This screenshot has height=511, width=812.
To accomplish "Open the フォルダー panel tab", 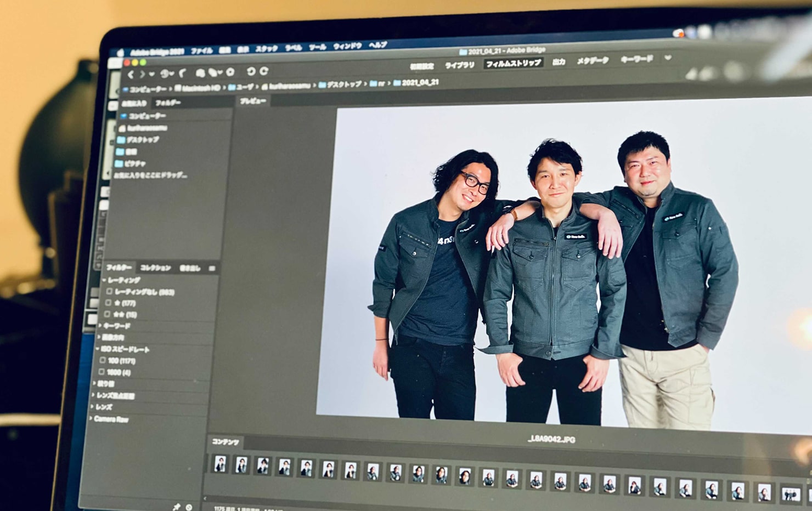I will (168, 103).
